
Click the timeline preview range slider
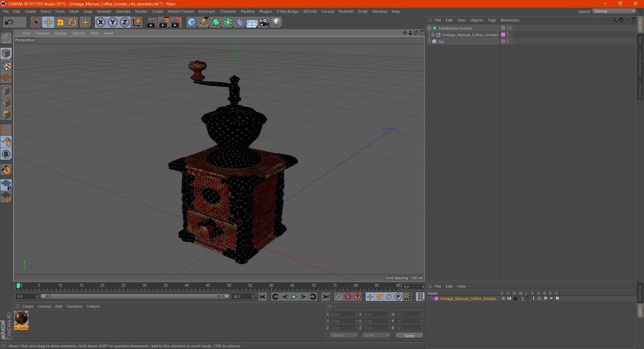click(135, 296)
